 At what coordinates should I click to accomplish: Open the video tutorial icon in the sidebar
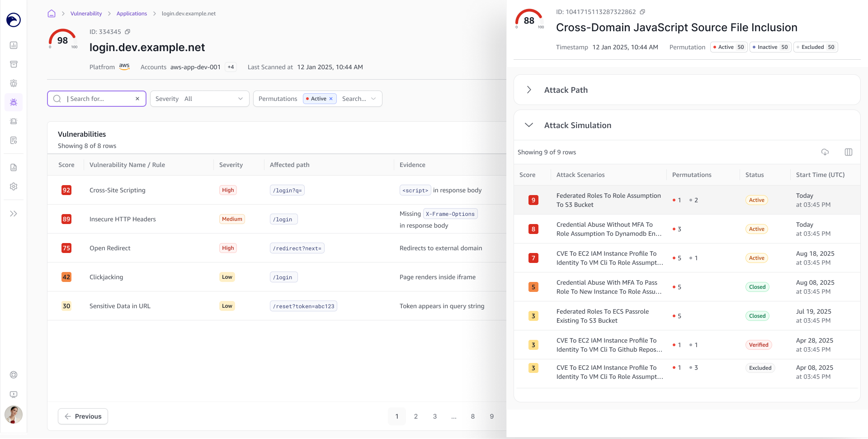pos(14,395)
